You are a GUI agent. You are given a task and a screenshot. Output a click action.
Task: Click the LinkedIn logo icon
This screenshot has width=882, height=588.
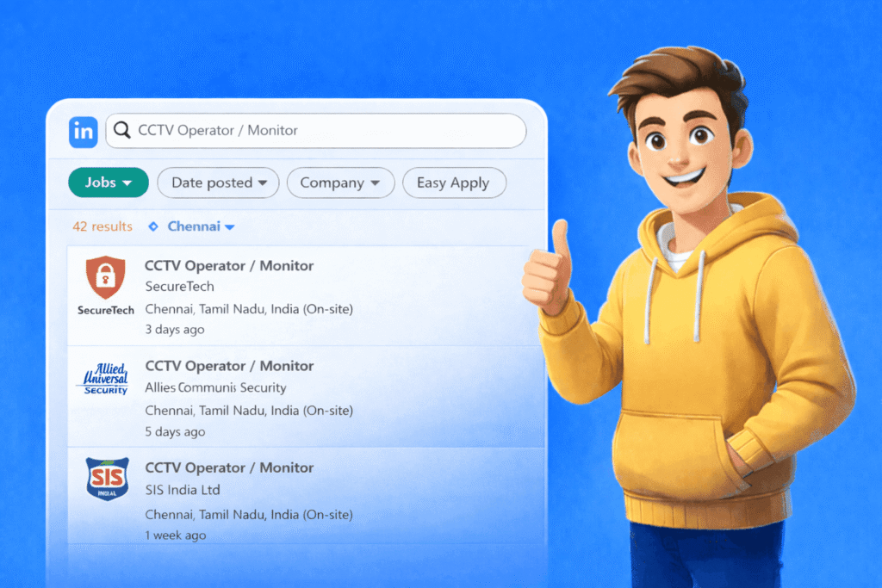point(84,132)
